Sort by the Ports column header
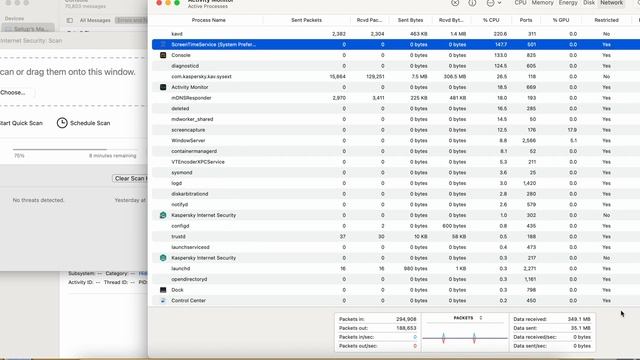Screen dimensions: 640x360 pyautogui.click(x=526, y=20)
